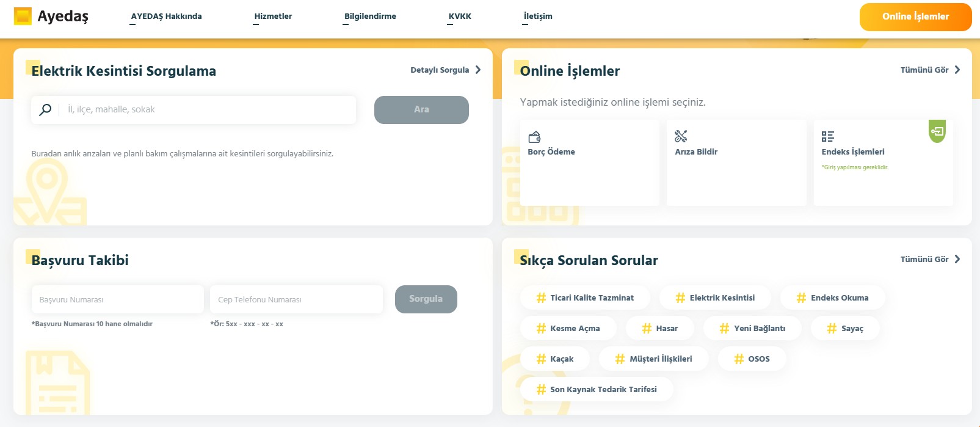
Task: Expand Detaylı Sorgula chevron arrow
Action: [478, 70]
